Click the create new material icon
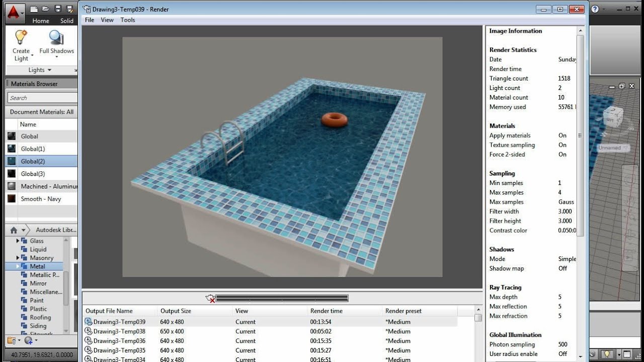 (28, 340)
